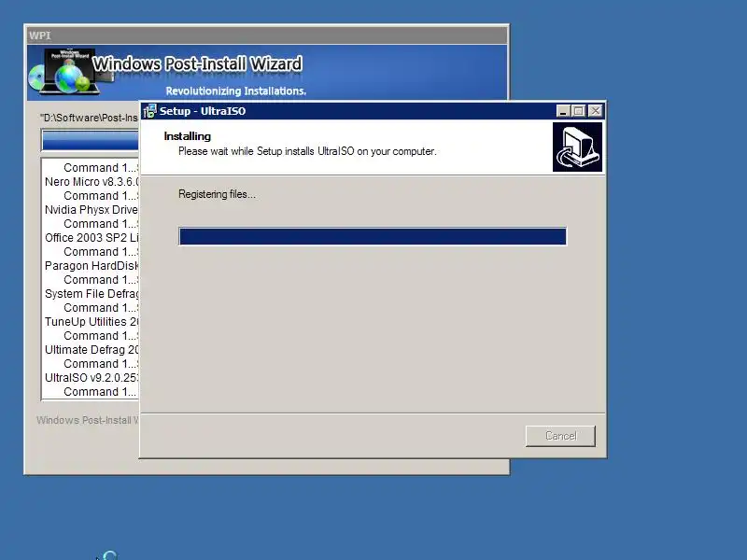Select the Nero Micro v8.3.6 entry

[x=92, y=182]
